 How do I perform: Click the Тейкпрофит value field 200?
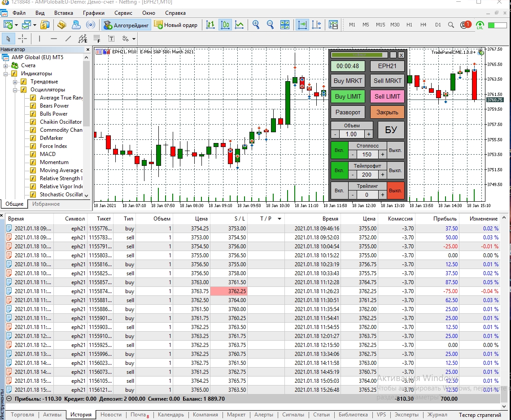click(367, 174)
